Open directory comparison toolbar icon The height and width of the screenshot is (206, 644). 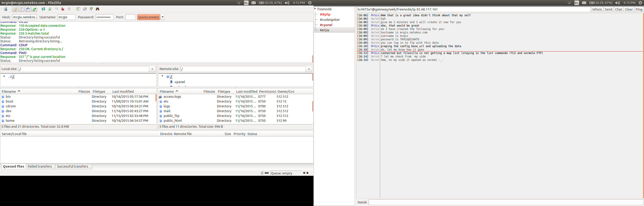[78, 9]
